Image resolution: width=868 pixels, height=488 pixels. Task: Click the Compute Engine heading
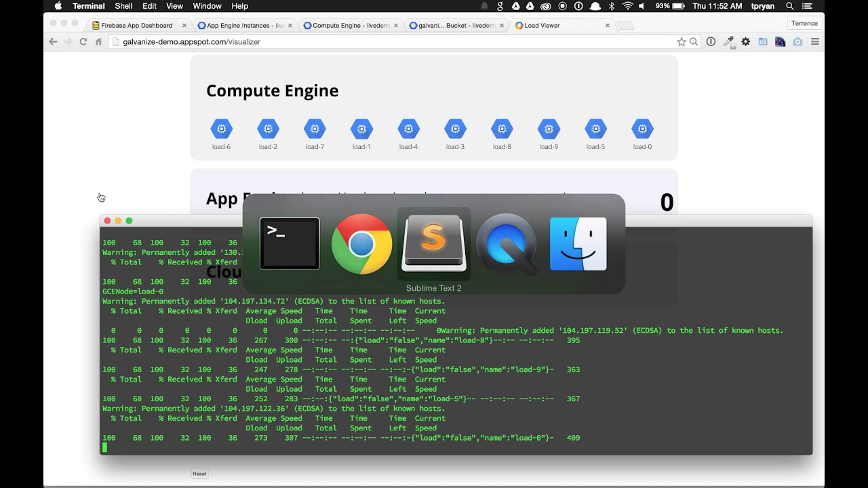(x=272, y=91)
